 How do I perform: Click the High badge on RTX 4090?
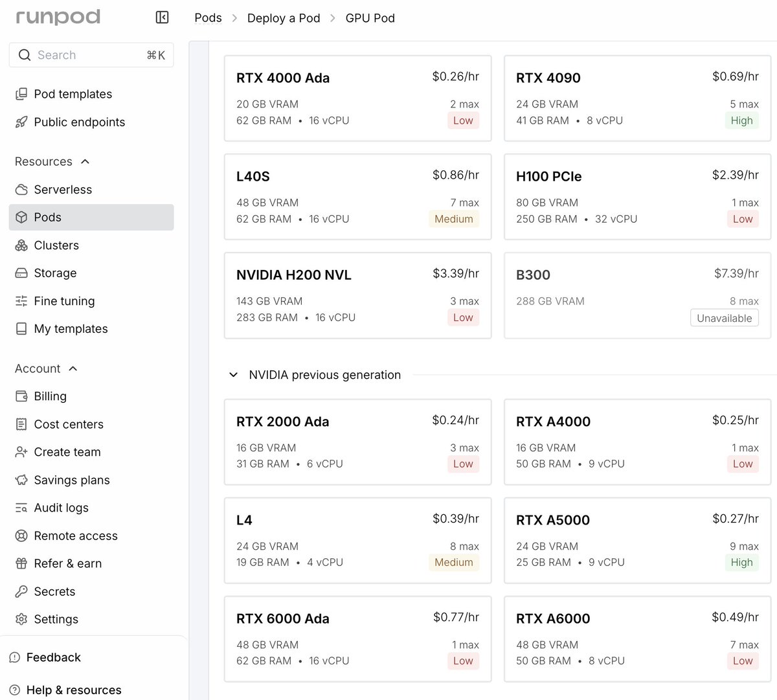pyautogui.click(x=741, y=120)
